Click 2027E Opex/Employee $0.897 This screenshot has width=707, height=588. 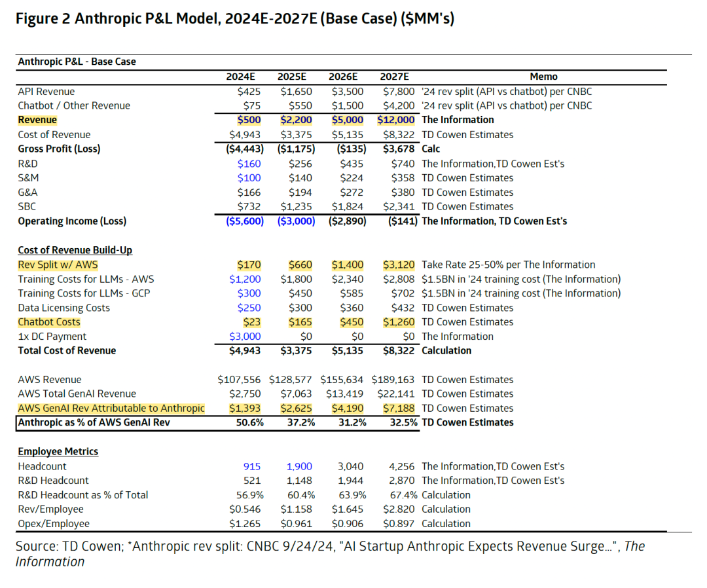pyautogui.click(x=399, y=524)
